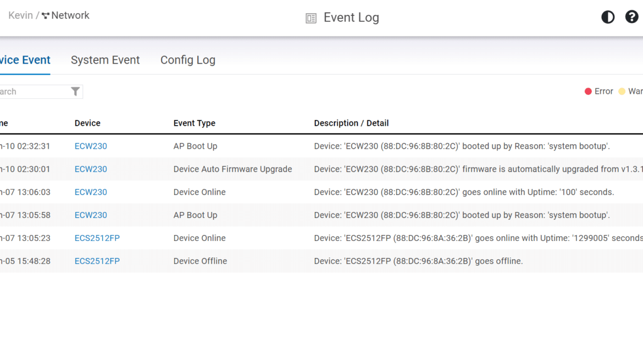Click the Network topology icon in the breadcrumb
The height and width of the screenshot is (364, 643).
45,15
